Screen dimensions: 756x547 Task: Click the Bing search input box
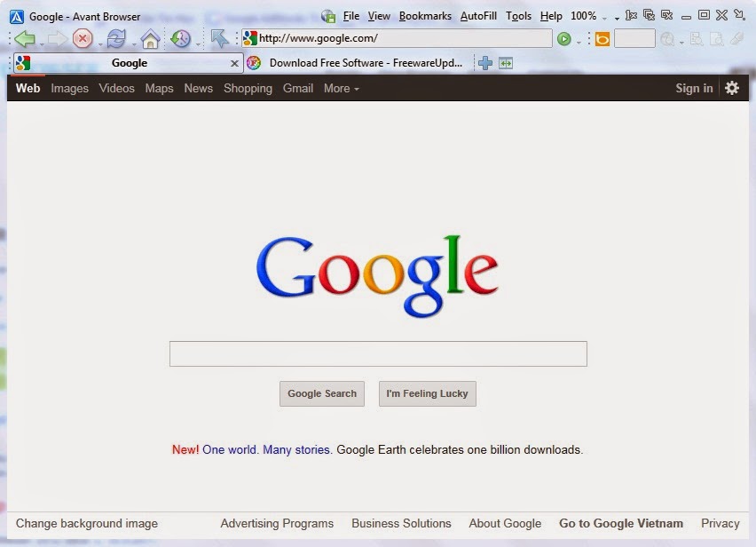point(634,38)
